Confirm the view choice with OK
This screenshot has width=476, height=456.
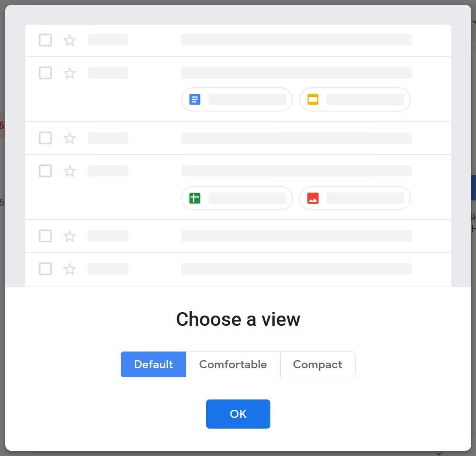tap(238, 414)
